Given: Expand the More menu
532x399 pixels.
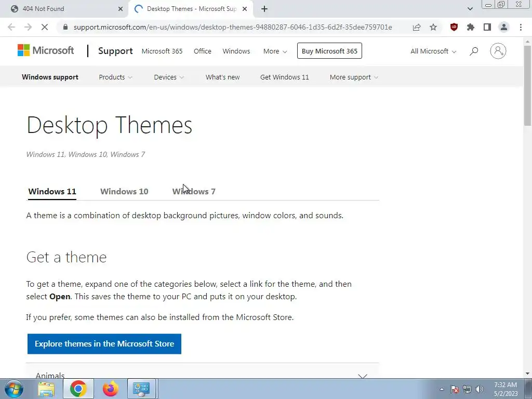Looking at the screenshot, I should point(275,51).
